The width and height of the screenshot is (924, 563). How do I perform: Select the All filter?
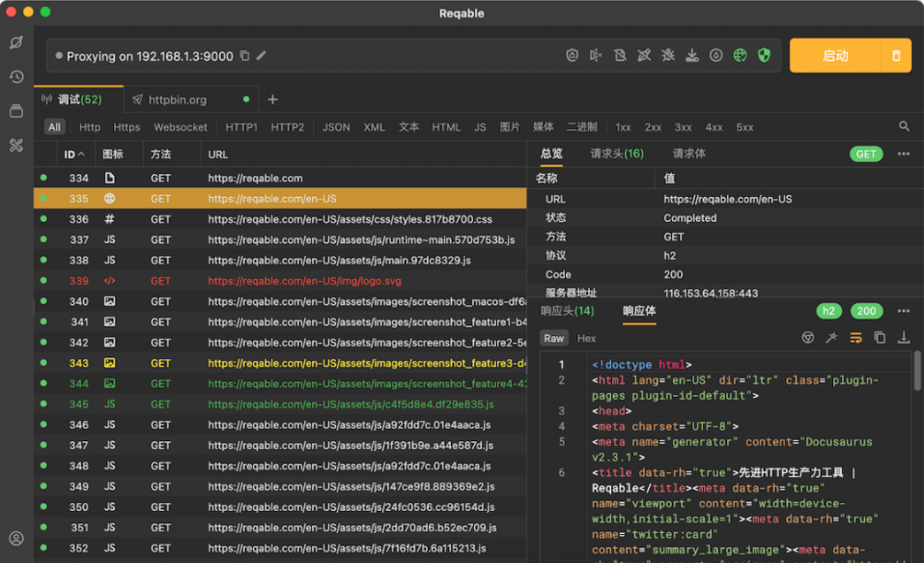pyautogui.click(x=54, y=127)
